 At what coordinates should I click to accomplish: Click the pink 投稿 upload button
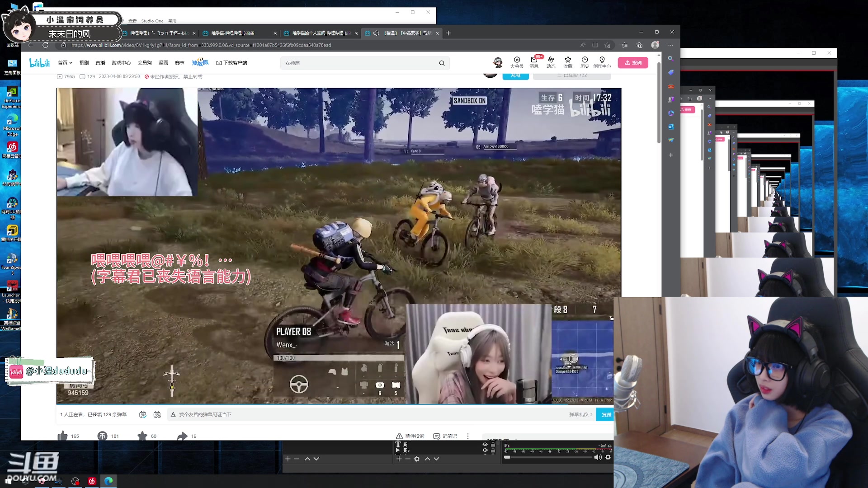point(633,63)
